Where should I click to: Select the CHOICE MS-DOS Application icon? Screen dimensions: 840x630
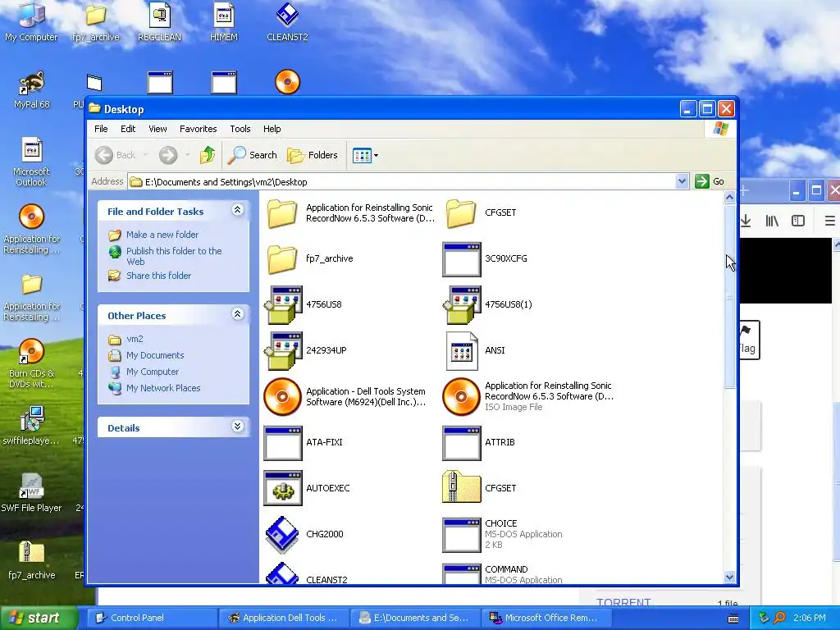coord(461,534)
